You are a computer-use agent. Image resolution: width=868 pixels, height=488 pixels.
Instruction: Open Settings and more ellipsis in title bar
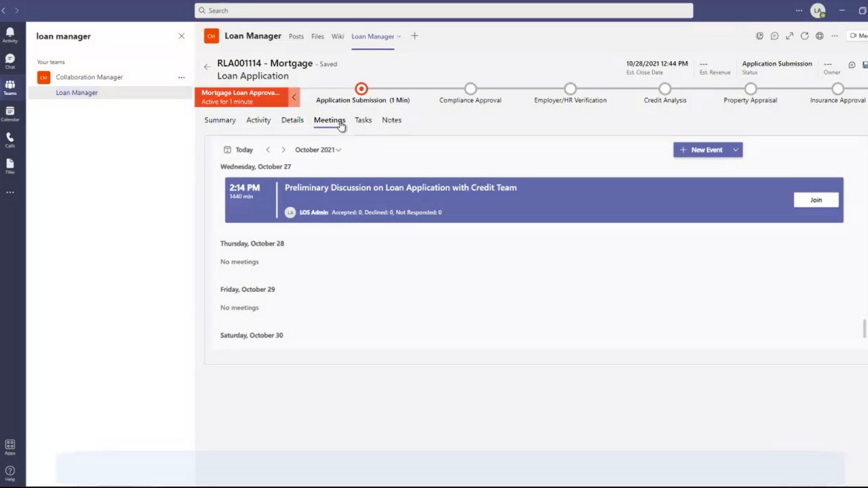(x=799, y=10)
